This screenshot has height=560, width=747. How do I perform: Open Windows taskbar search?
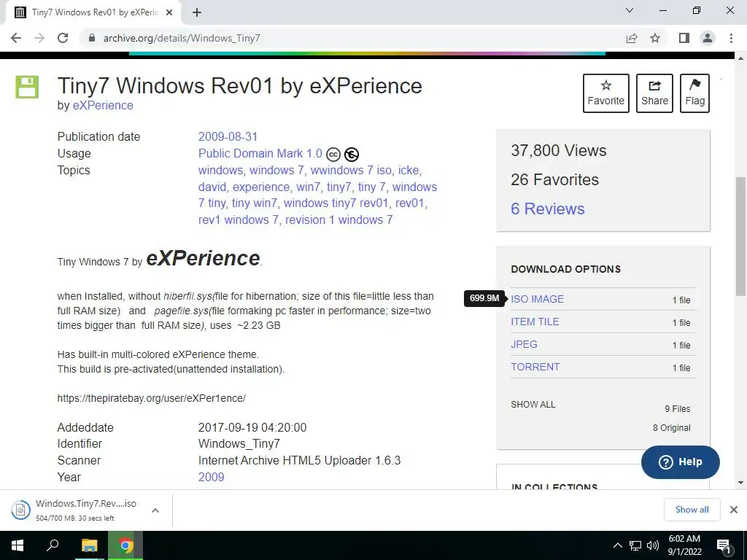53,545
